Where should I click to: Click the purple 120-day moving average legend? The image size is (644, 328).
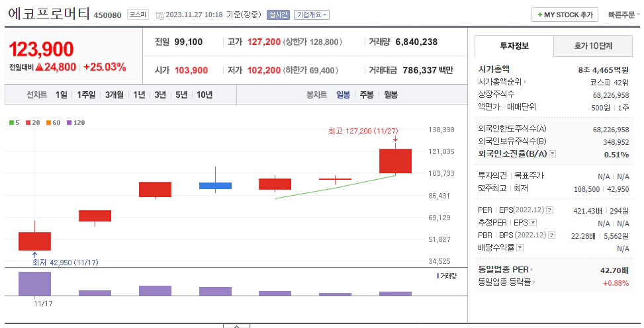(x=76, y=123)
